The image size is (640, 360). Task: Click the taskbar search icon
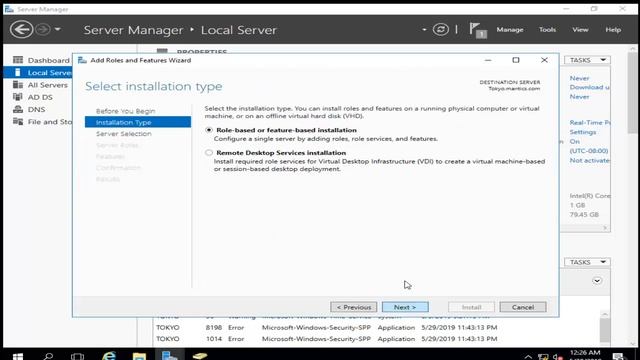[48, 356]
